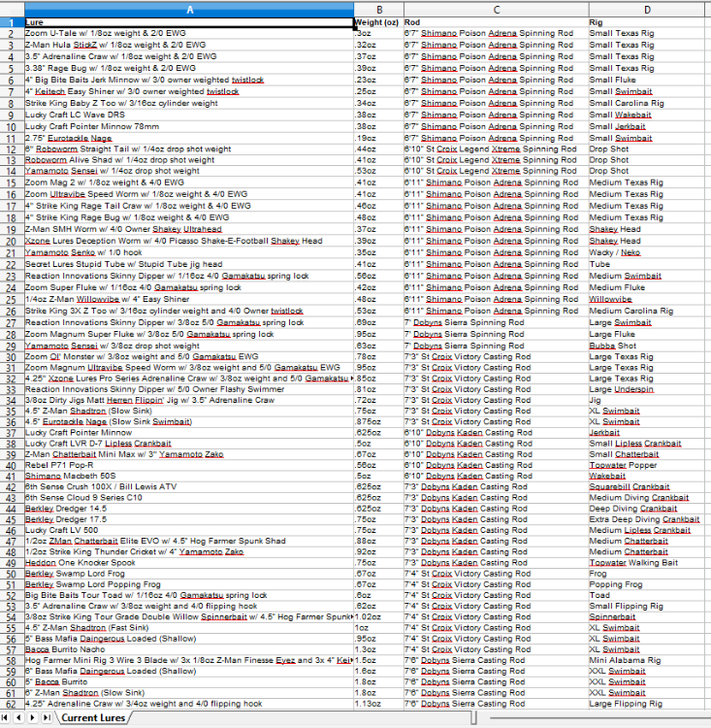
Task: Select cell Secret Lures Stupid Tube
Action: point(189,264)
